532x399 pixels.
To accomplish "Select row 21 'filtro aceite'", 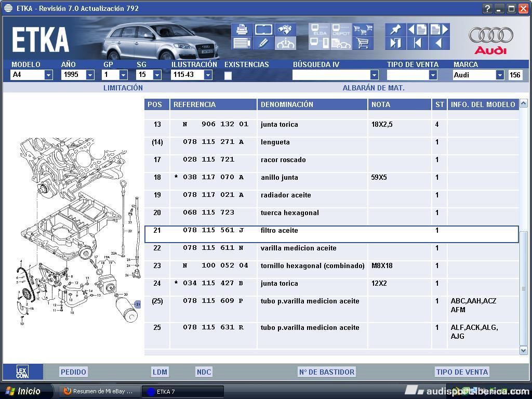I will click(x=331, y=234).
